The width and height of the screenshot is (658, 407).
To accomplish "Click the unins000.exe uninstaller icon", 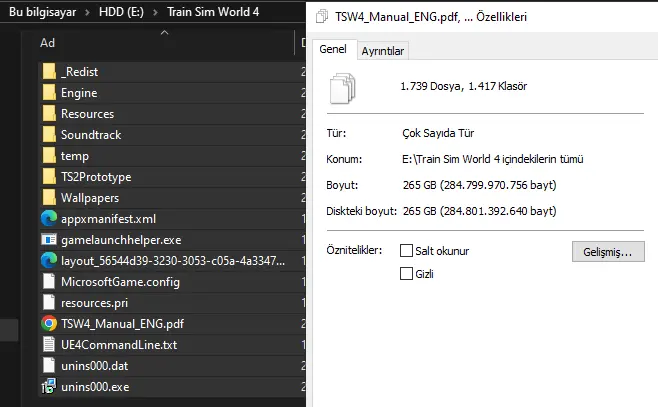I will pos(49,386).
